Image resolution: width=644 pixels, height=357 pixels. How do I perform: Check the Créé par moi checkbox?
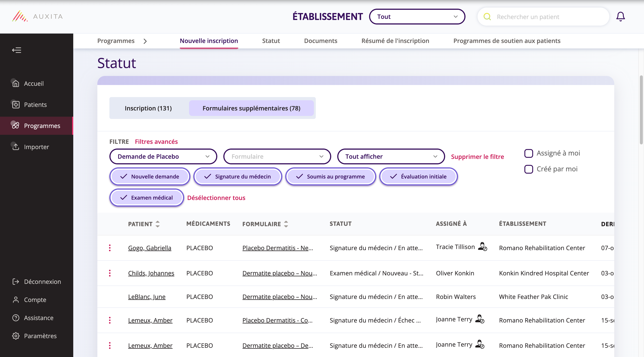(529, 169)
